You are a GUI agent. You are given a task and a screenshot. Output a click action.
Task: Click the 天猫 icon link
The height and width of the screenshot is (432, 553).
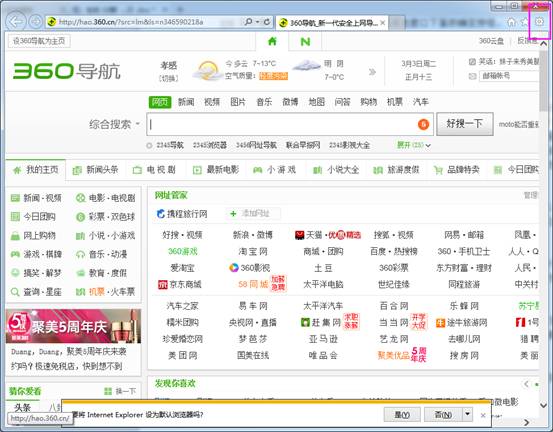pos(299,235)
